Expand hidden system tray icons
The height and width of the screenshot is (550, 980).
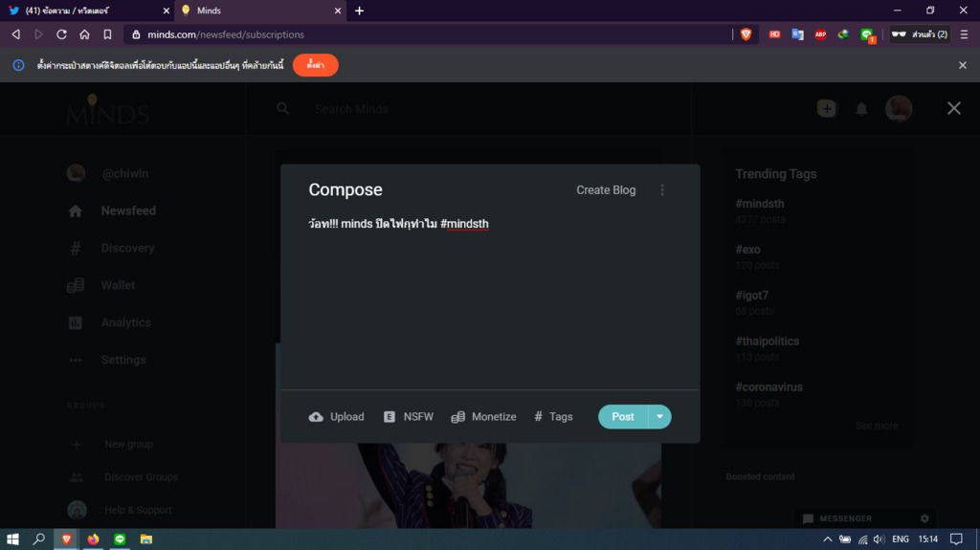click(x=827, y=539)
